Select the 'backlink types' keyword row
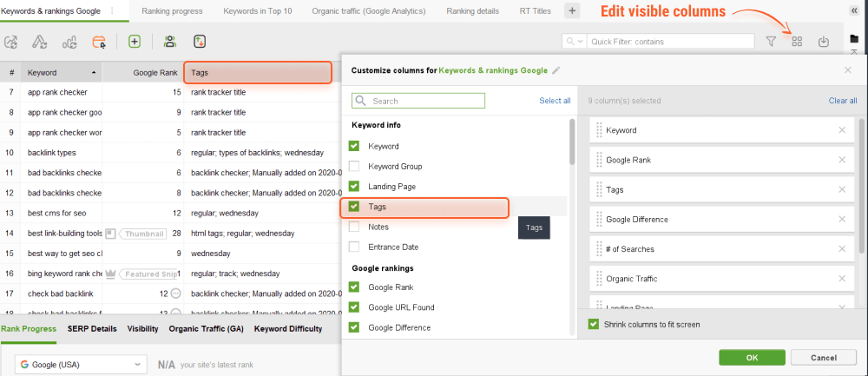Viewport: 868px width, 376px height. point(170,153)
